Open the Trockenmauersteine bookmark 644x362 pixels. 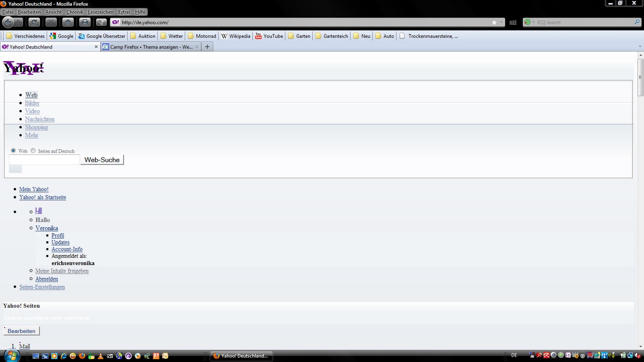(429, 36)
